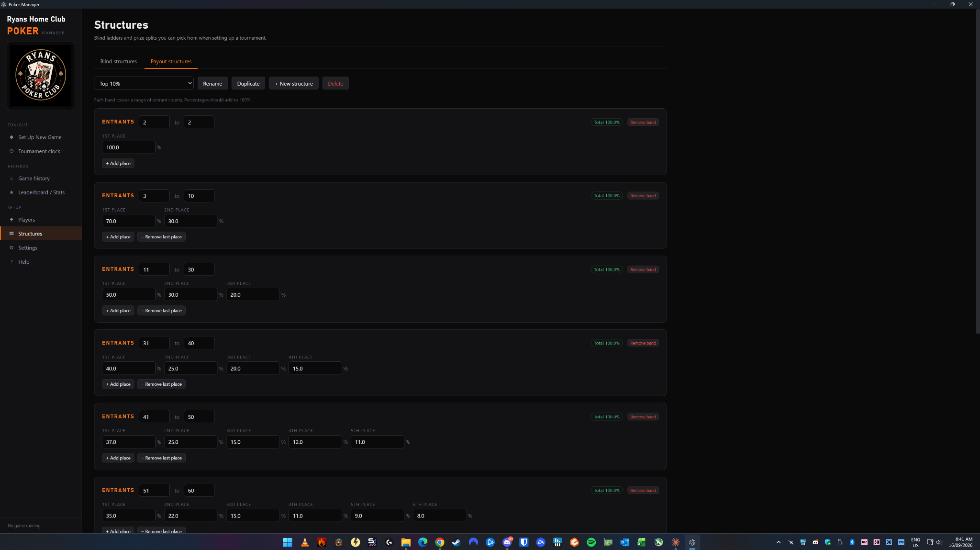Click the Rename button

point(212,83)
